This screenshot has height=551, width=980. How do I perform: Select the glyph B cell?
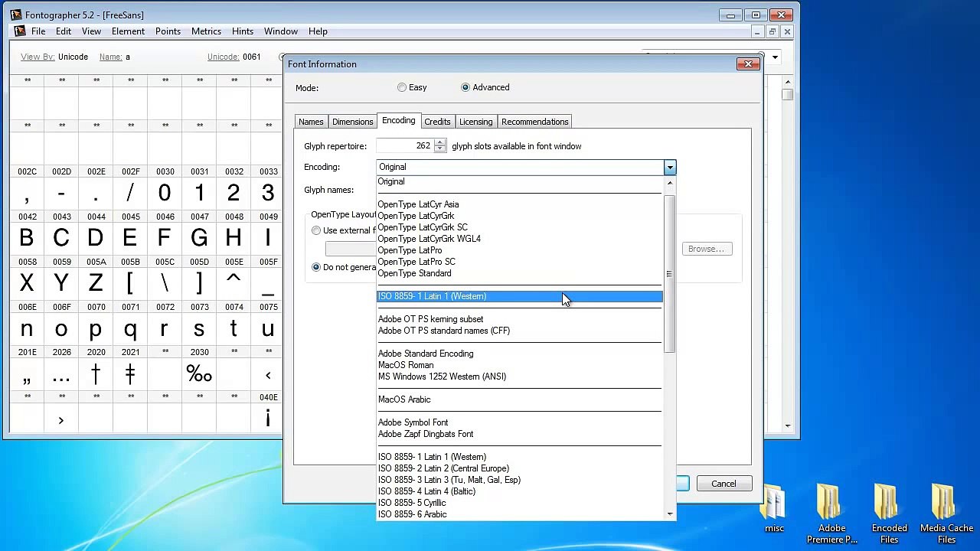point(27,238)
